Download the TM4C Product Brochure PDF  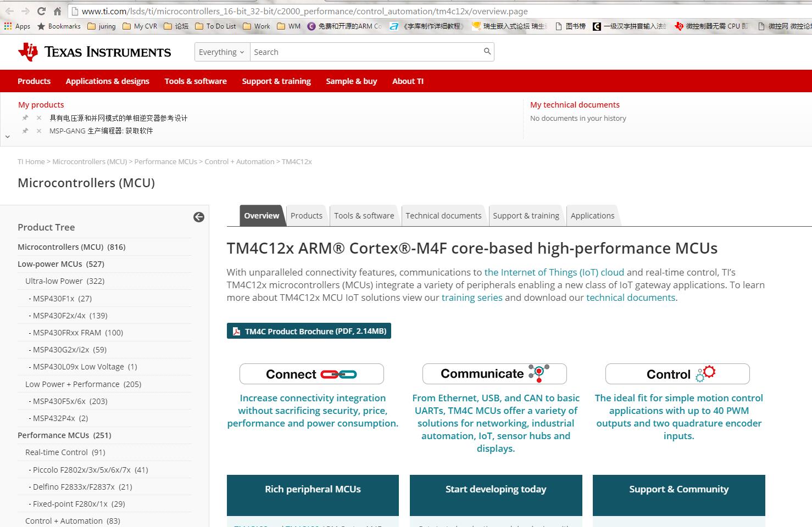point(309,331)
